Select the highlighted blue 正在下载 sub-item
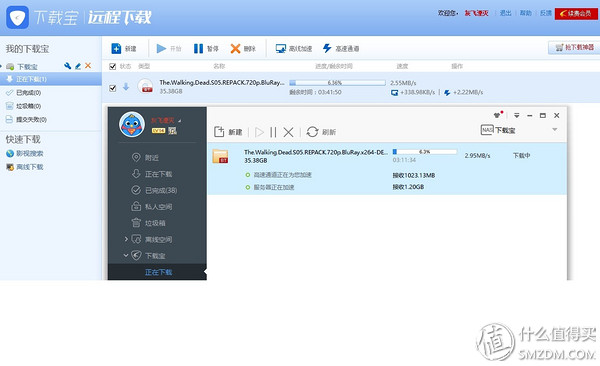600x366 pixels. (157, 272)
